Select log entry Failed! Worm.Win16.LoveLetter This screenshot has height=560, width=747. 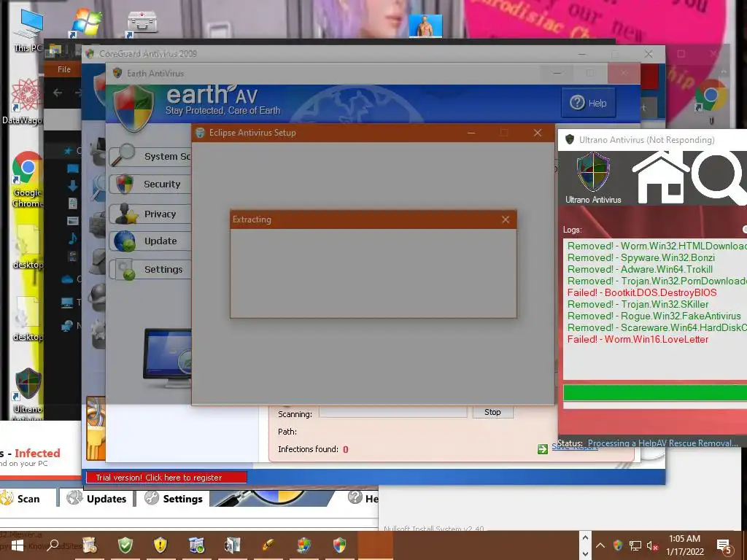(638, 339)
